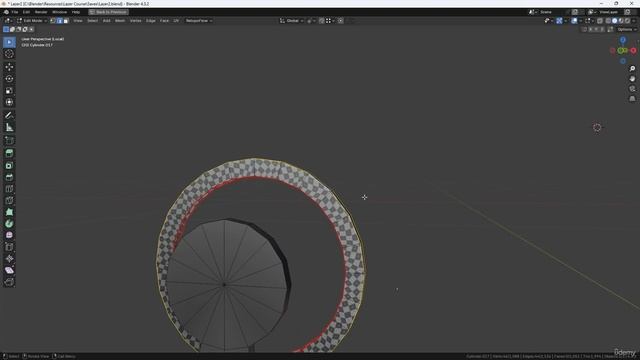Select the Shear tool
Viewport: 640px width, 360px height.
[9, 270]
